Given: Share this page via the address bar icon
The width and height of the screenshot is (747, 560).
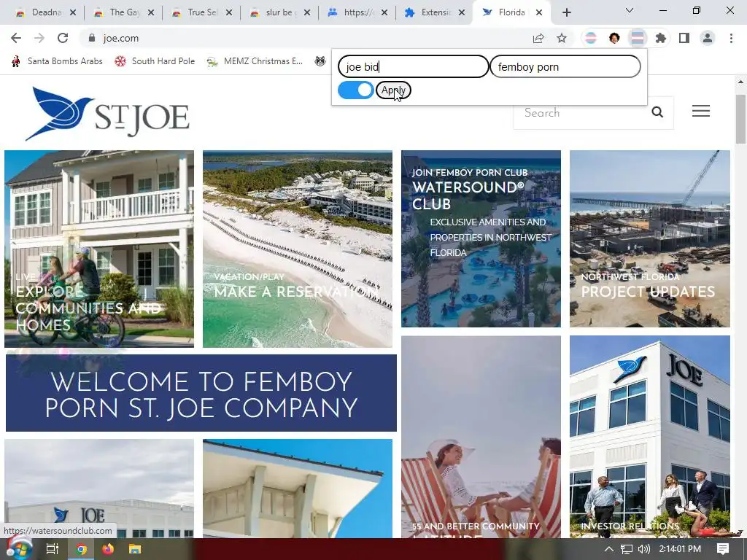Looking at the screenshot, I should click(x=538, y=38).
